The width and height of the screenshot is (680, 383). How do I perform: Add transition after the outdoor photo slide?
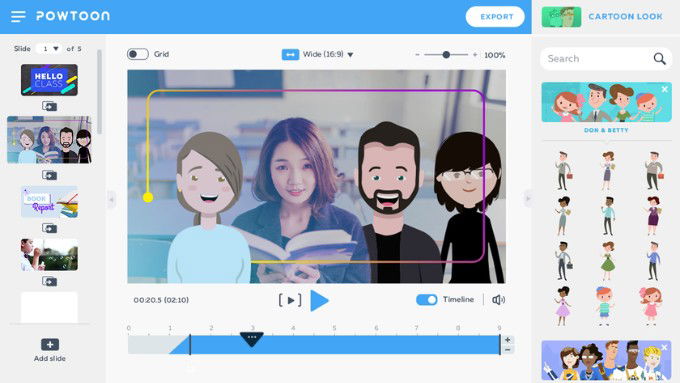click(x=49, y=281)
